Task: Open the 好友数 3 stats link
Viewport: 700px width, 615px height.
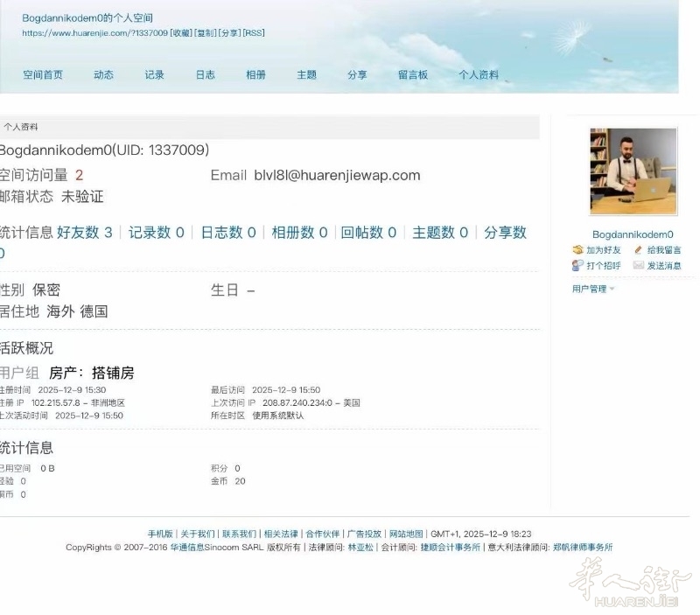Action: click(x=84, y=233)
